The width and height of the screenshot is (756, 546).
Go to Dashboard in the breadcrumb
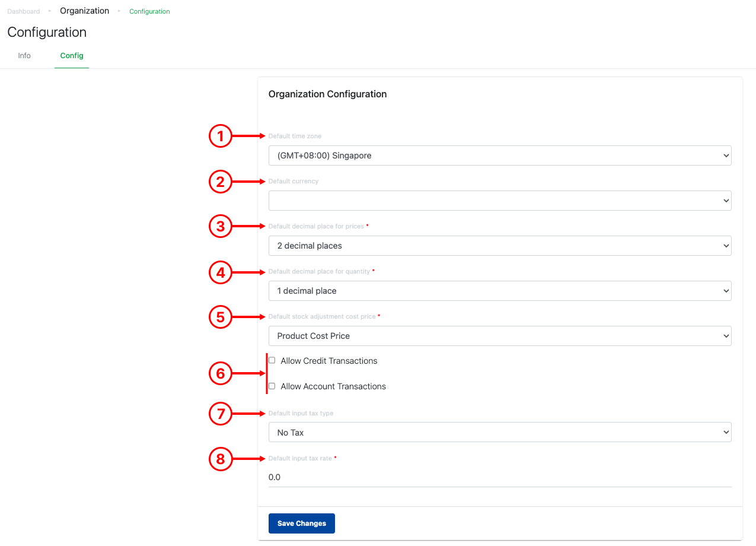[x=24, y=11]
